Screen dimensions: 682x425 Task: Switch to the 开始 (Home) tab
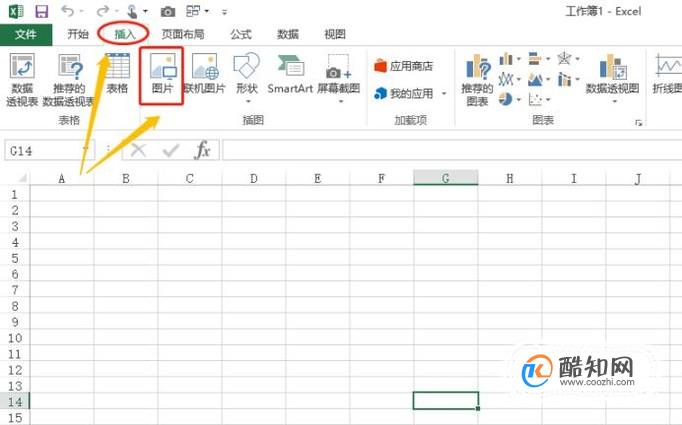pyautogui.click(x=78, y=34)
